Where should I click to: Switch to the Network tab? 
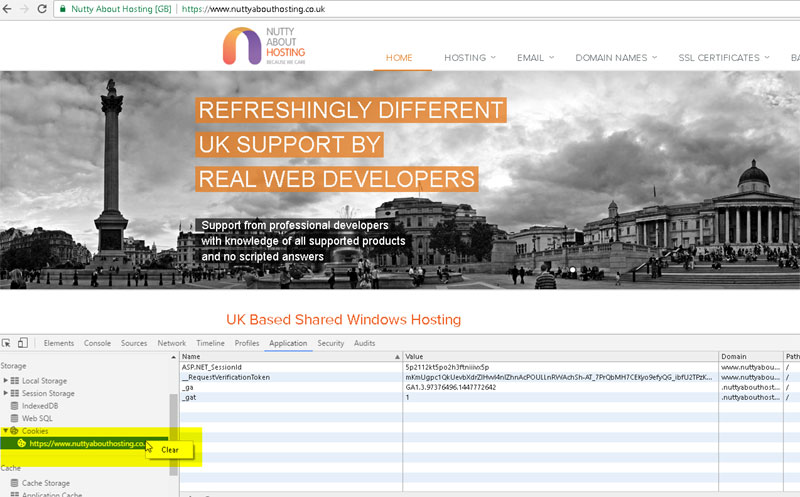(171, 343)
